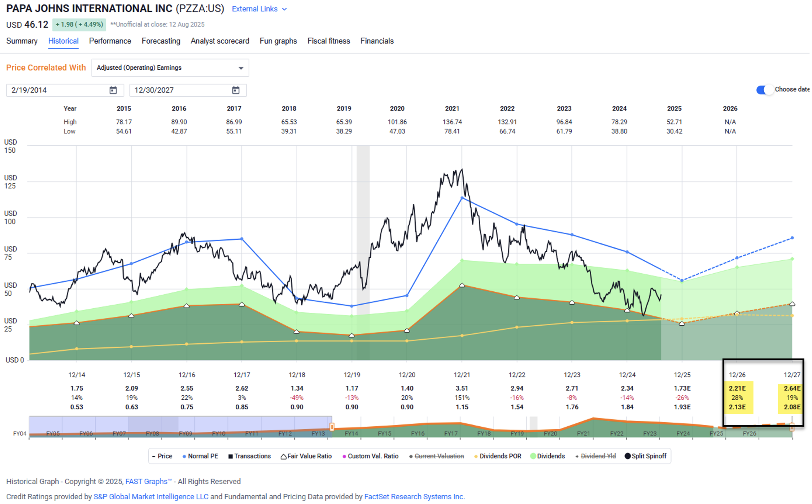Image resolution: width=812 pixels, height=504 pixels.
Task: Click the 12/26 estimate 2.21E value
Action: tap(737, 388)
